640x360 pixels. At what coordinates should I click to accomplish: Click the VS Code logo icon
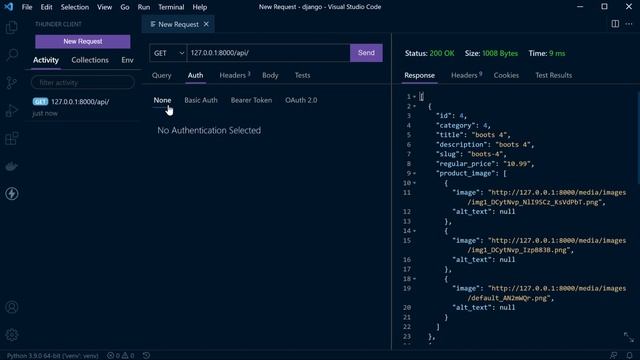(9, 7)
